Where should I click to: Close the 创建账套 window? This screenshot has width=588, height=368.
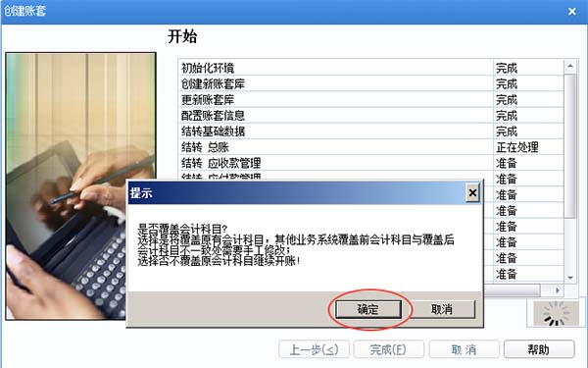572,12
